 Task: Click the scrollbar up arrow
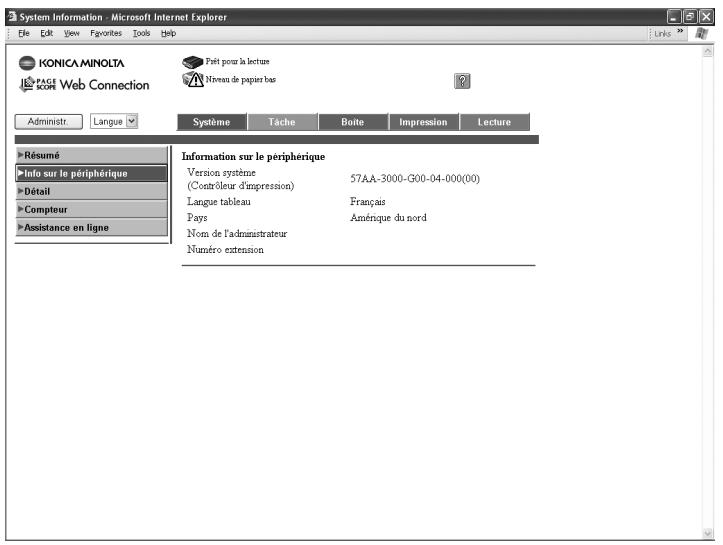pos(707,52)
